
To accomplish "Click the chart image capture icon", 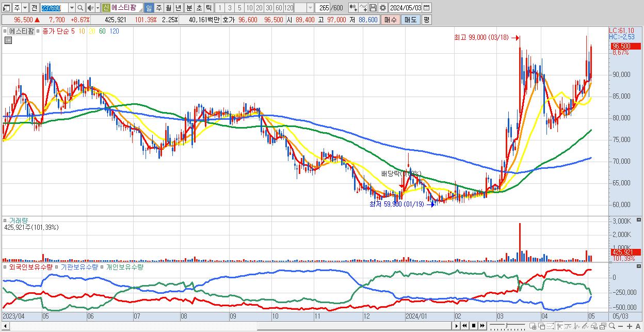I will 603,326.
